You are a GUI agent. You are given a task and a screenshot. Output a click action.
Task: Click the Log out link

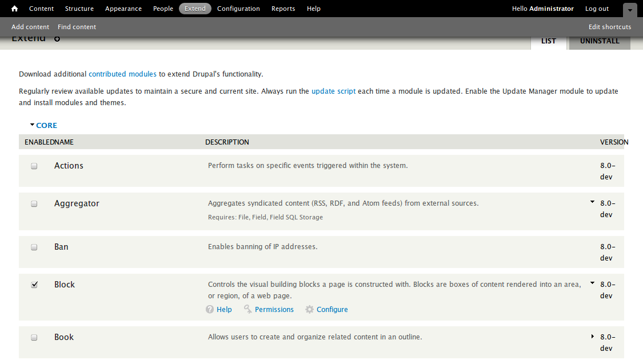[597, 9]
